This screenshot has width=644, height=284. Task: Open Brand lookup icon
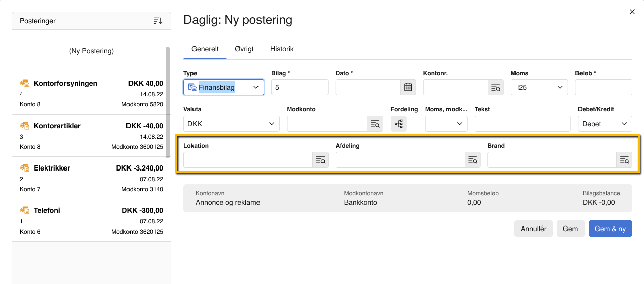pyautogui.click(x=624, y=160)
